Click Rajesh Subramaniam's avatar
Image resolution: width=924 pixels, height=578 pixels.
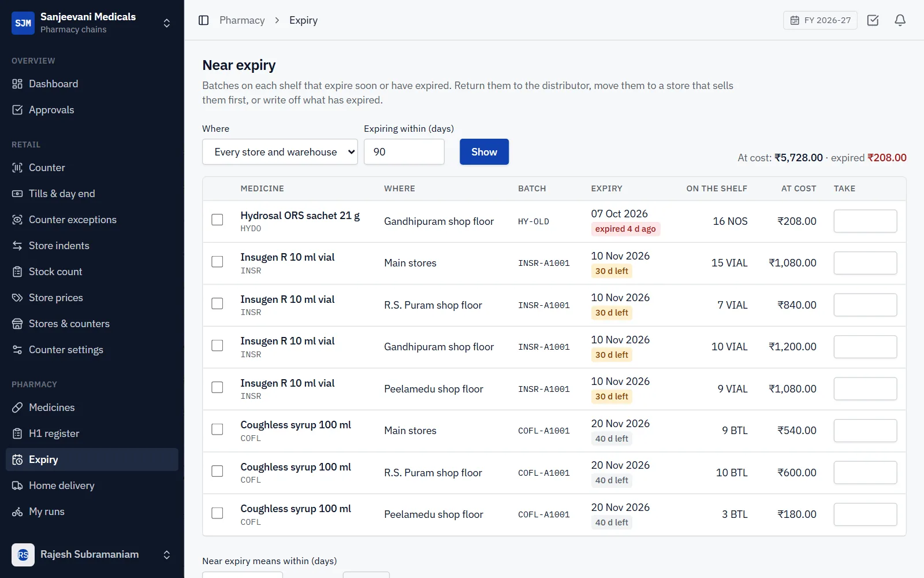point(23,555)
